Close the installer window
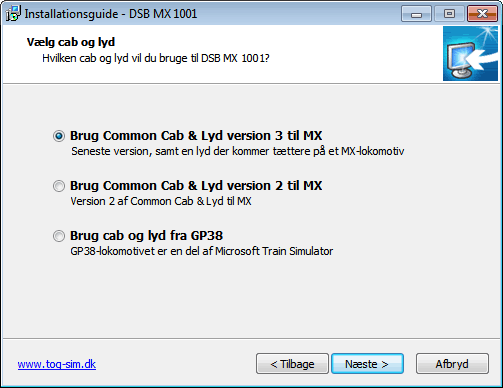The width and height of the screenshot is (503, 388). 482,14
